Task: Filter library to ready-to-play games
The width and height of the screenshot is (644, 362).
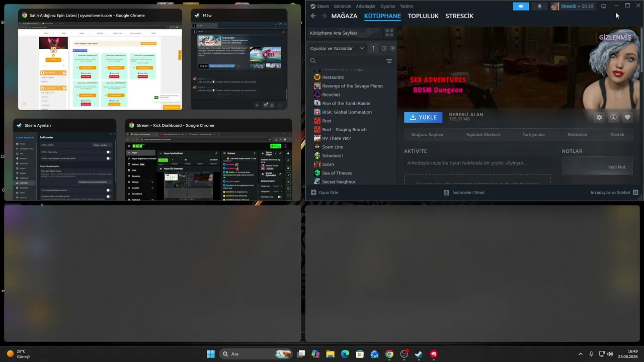Action: pos(392,48)
